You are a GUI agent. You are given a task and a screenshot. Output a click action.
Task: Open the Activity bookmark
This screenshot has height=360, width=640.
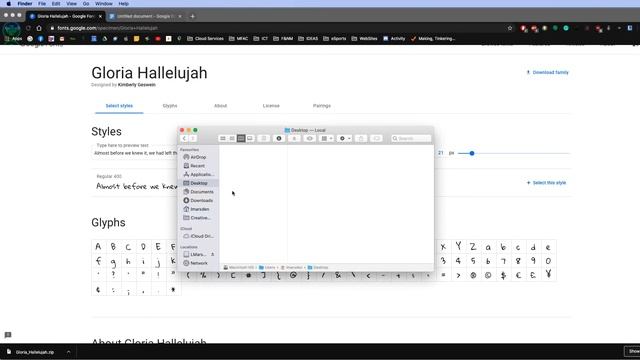(x=394, y=39)
